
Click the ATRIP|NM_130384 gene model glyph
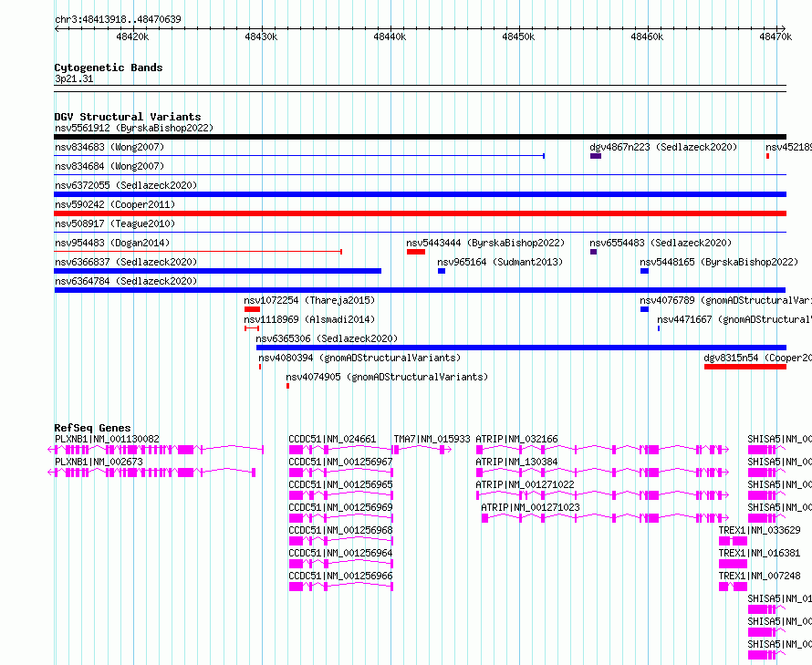602,473
